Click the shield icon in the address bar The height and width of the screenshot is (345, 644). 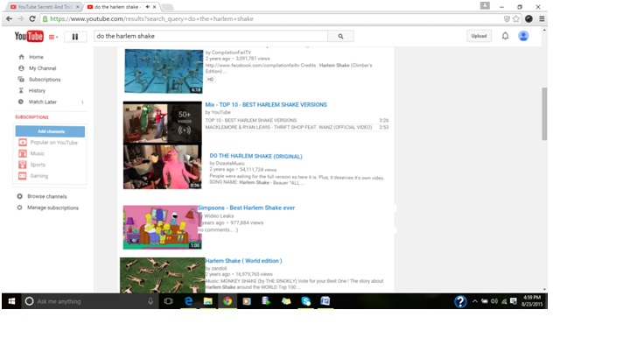pos(507,19)
